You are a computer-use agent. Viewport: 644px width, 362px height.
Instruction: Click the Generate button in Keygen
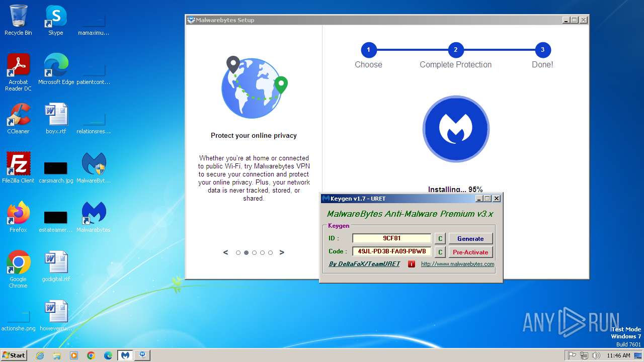point(470,239)
